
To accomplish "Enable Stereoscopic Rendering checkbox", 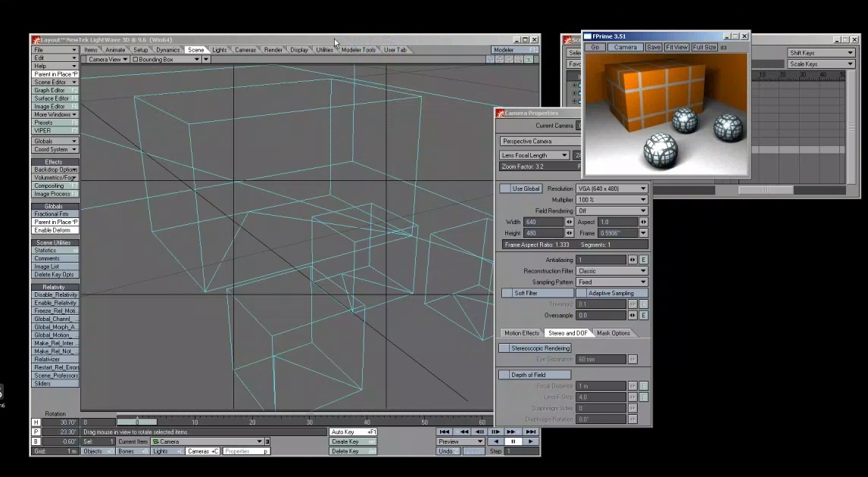I will (535, 348).
